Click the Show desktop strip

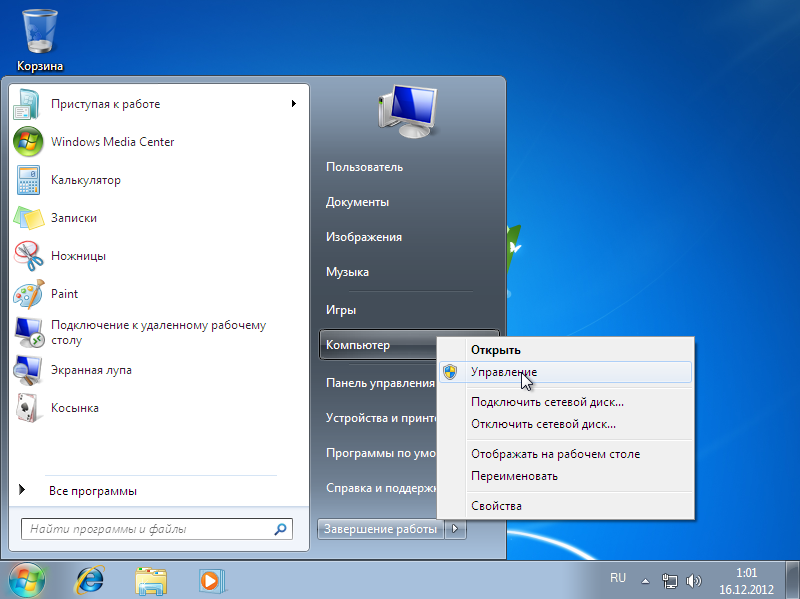point(792,581)
